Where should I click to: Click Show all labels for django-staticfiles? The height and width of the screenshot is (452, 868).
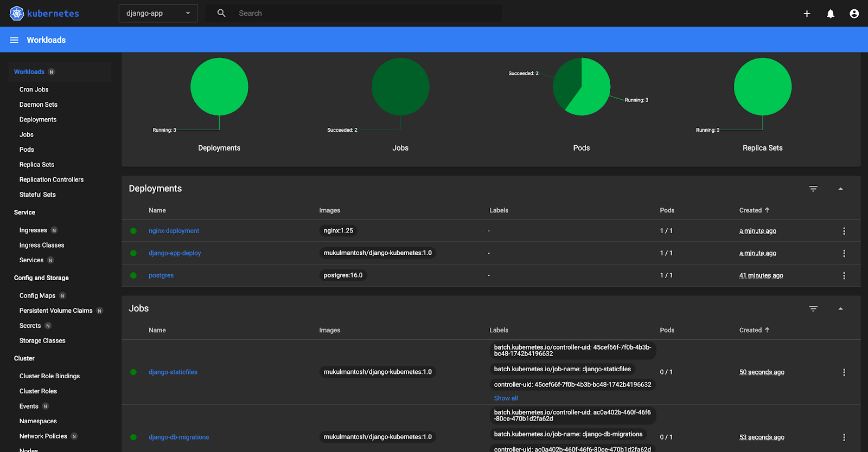point(506,398)
